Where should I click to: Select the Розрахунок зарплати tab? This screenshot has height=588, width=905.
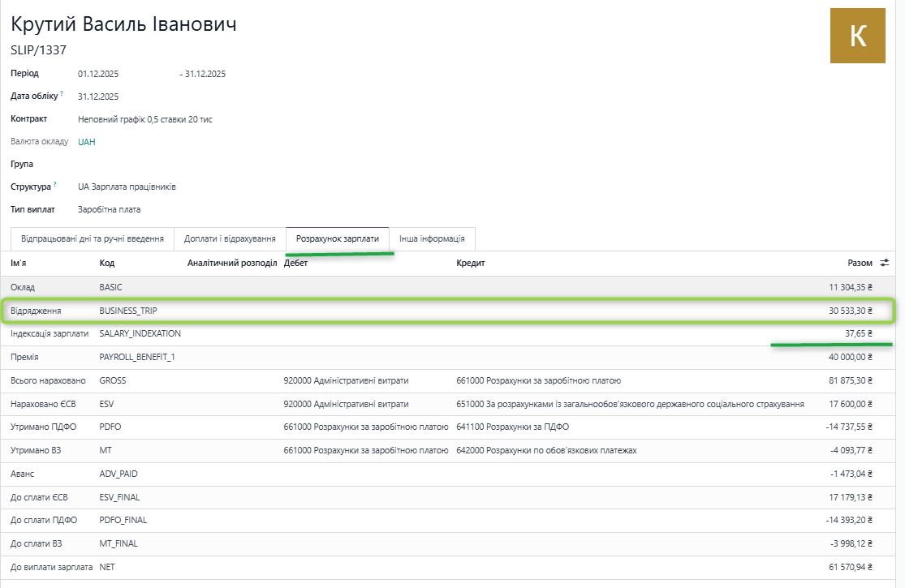coord(337,239)
